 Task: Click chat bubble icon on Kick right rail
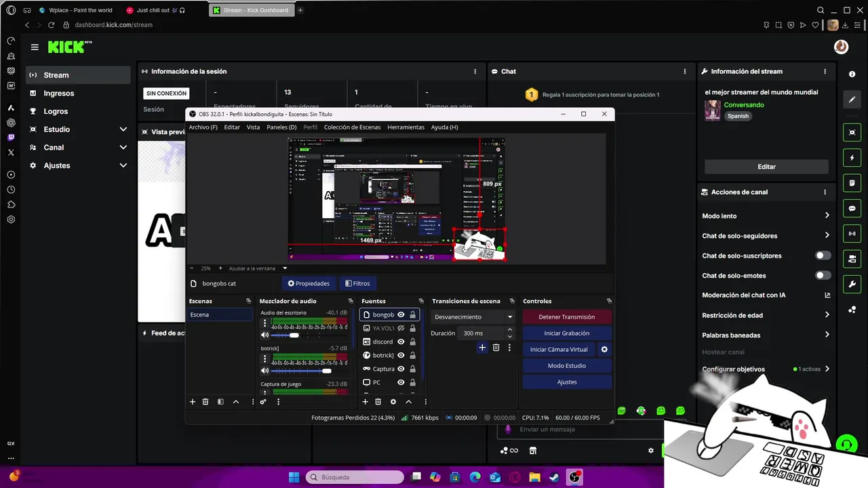pos(852,209)
